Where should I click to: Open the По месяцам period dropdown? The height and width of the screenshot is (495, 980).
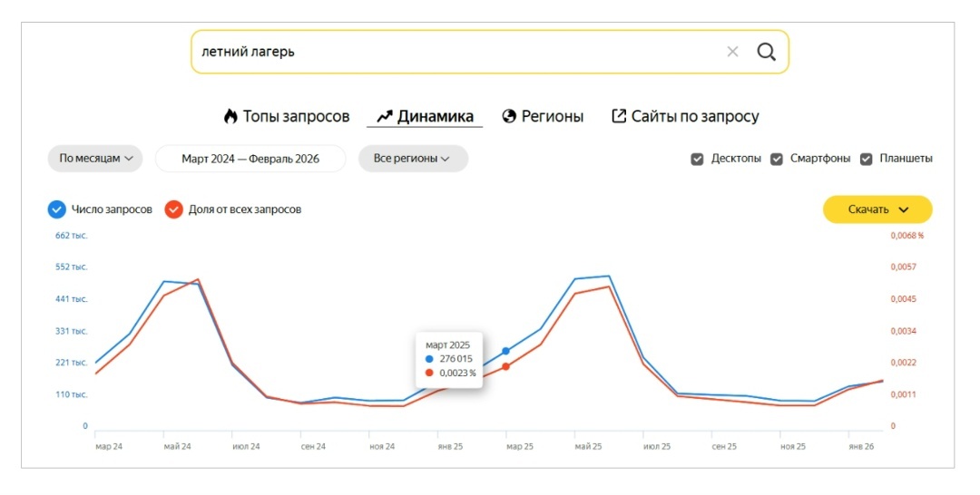tap(95, 159)
